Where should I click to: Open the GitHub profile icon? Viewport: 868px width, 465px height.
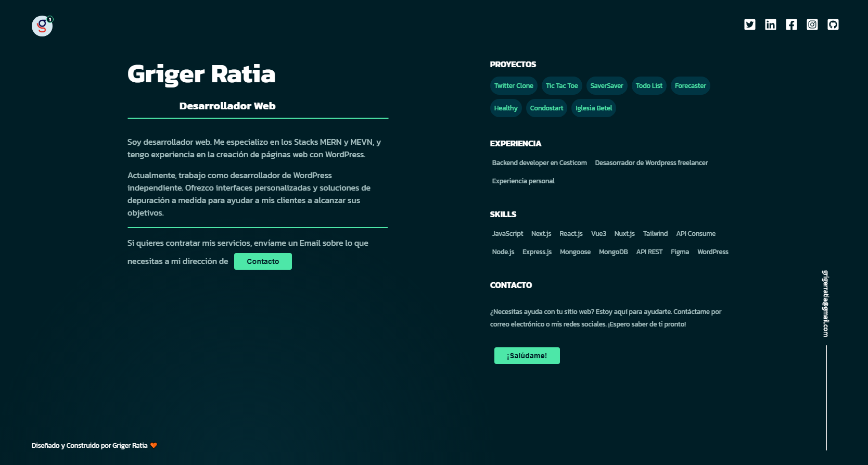833,24
